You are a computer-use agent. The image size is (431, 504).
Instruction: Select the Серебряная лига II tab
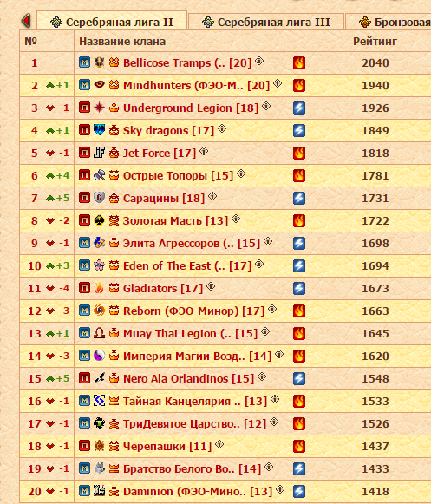coord(112,21)
